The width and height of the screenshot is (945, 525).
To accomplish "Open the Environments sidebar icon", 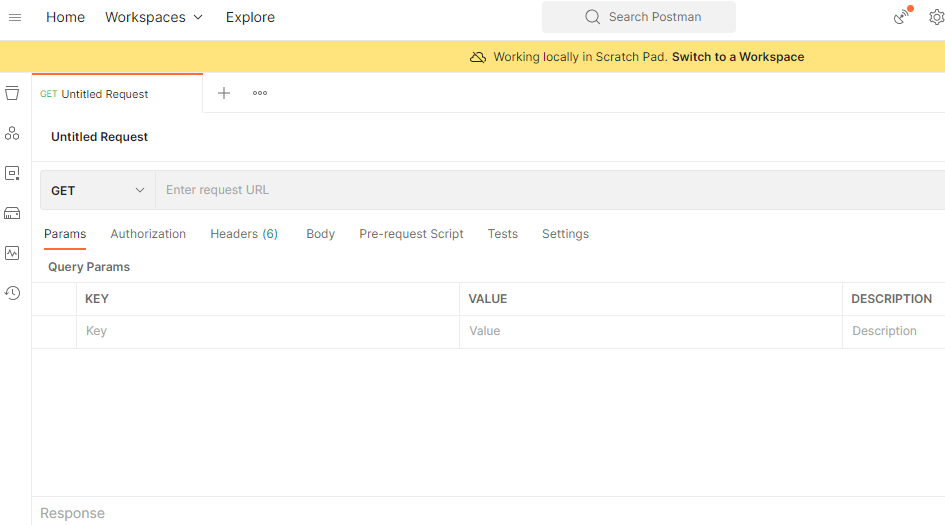I will (12, 173).
